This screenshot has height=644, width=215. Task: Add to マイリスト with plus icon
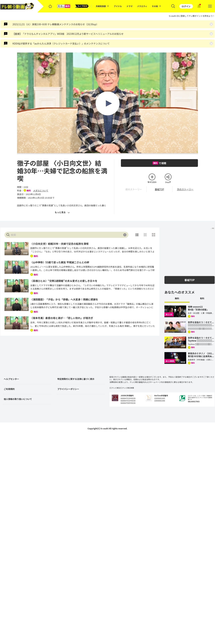pyautogui.click(x=152, y=177)
